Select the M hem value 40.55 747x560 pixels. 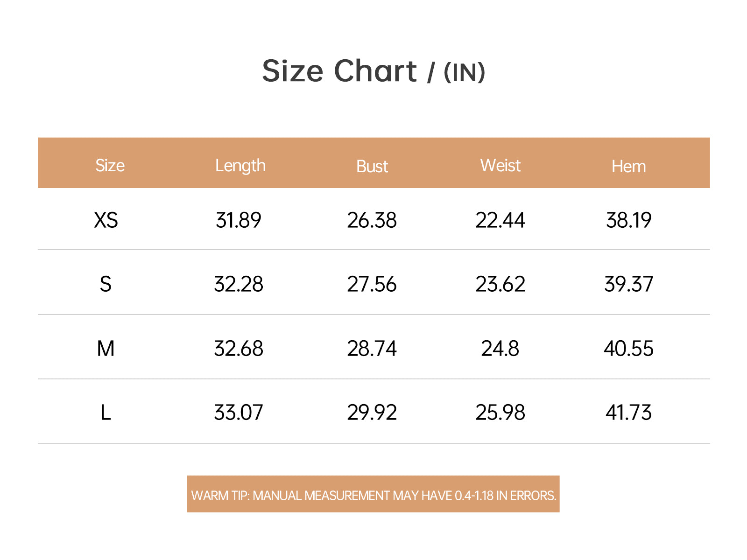(x=629, y=349)
